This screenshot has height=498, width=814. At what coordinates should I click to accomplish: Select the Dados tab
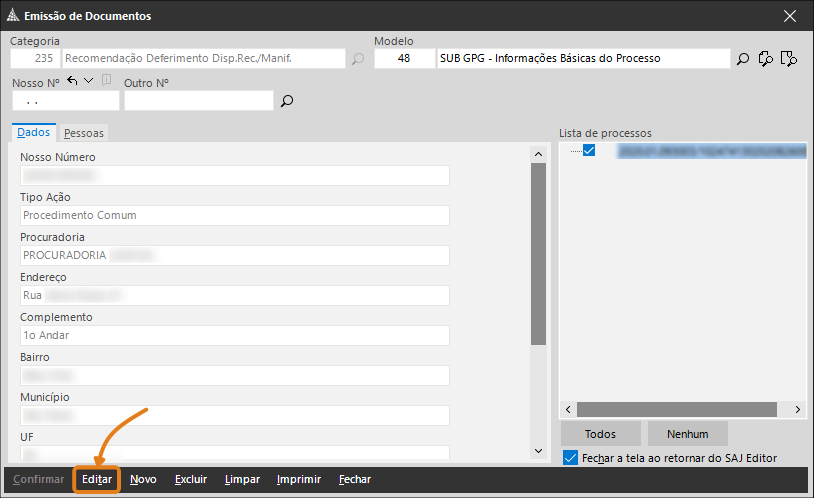pyautogui.click(x=33, y=133)
